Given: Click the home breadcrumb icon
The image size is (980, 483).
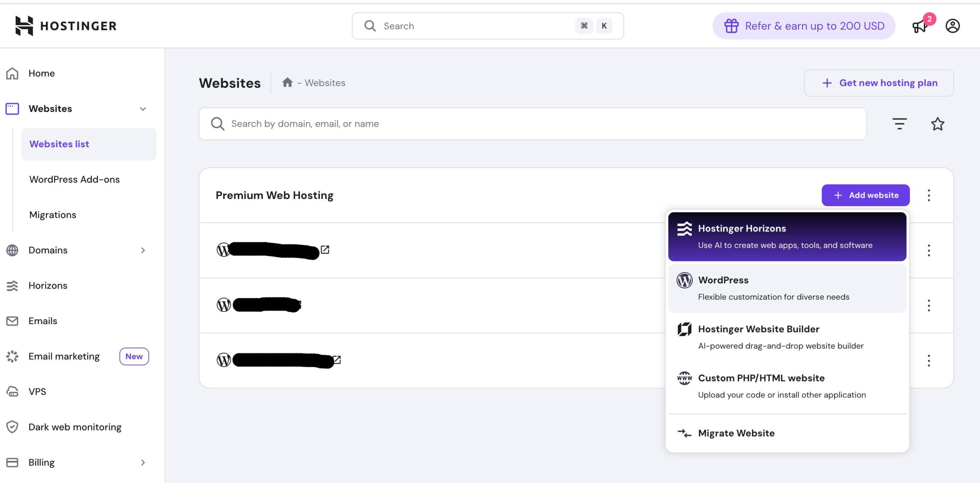Looking at the screenshot, I should point(287,82).
